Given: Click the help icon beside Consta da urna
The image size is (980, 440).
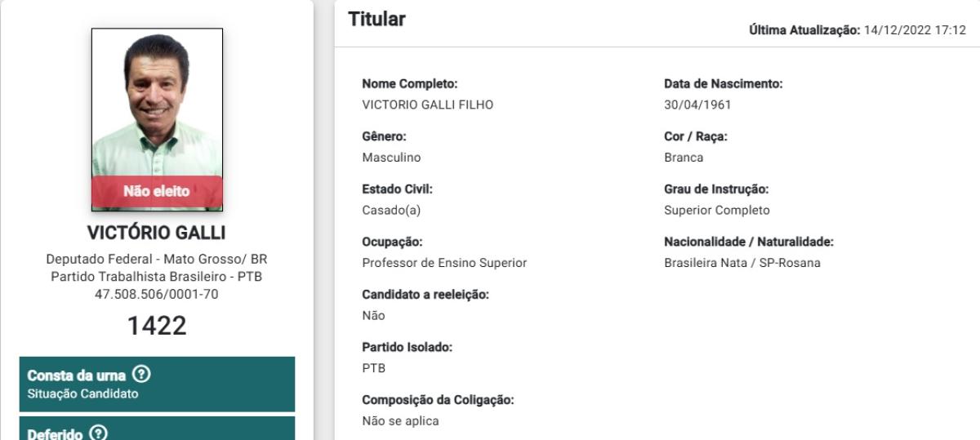Looking at the screenshot, I should pos(142,375).
